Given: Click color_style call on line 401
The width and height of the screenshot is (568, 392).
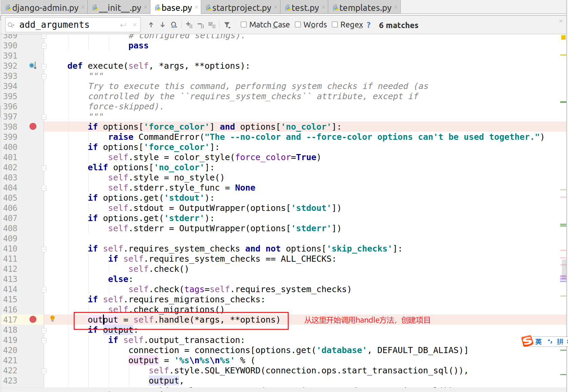Looking at the screenshot, I should click(202, 157).
